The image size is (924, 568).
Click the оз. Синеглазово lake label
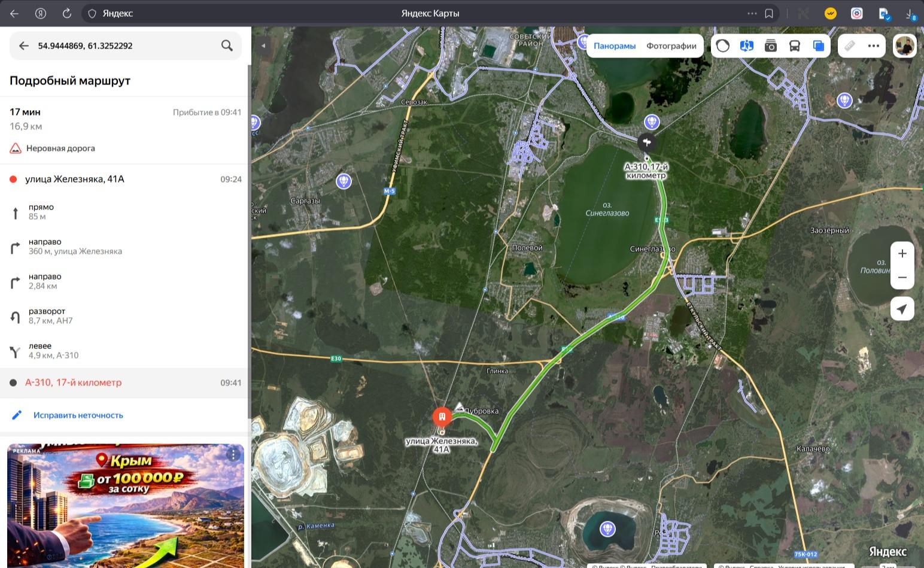click(x=607, y=209)
